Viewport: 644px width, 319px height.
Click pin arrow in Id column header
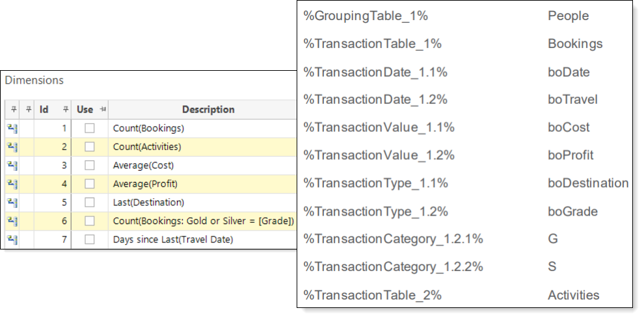pos(66,109)
